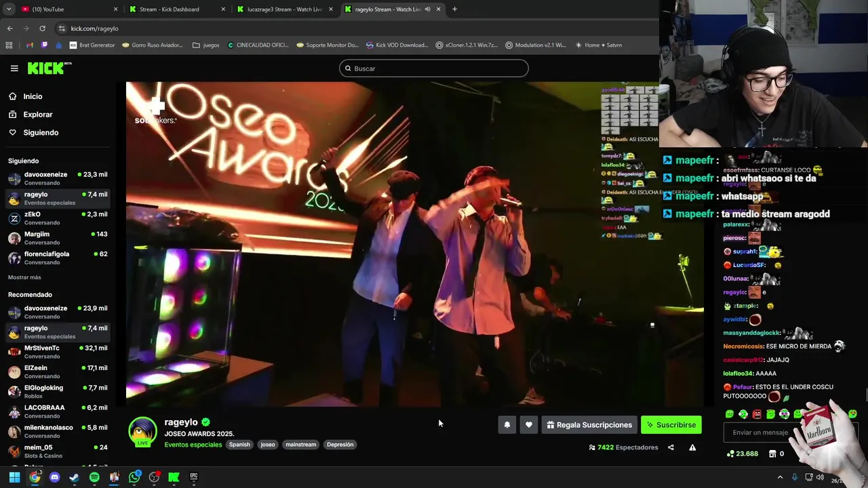The width and height of the screenshot is (868, 488).
Task: Open the apps grid in bookmarks bar
Action: click(9, 45)
